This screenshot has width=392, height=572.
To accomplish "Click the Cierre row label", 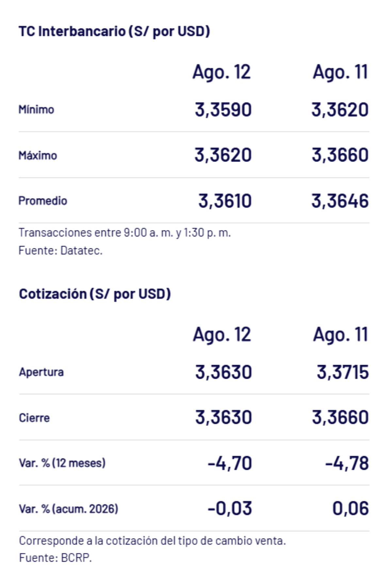I will pos(34,418).
